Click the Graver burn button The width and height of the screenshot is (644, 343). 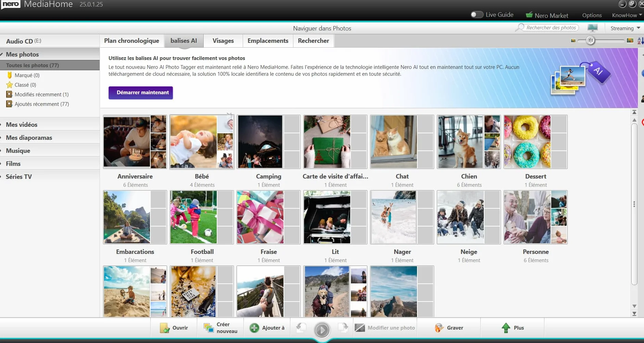click(449, 328)
